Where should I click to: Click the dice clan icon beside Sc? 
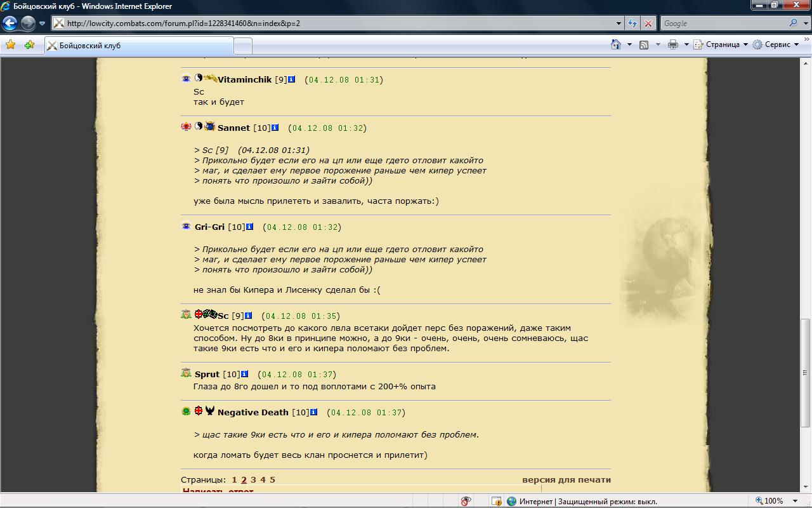(210, 314)
